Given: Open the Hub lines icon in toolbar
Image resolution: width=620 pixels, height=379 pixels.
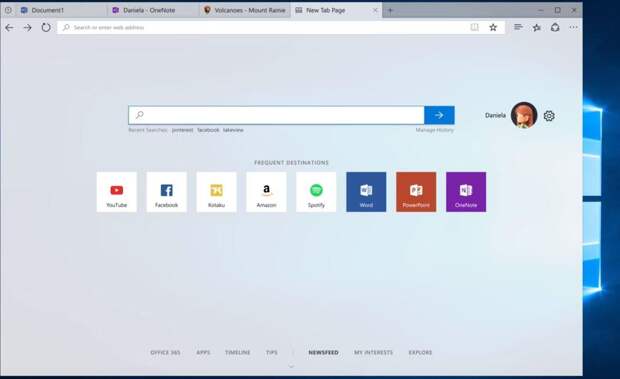Looking at the screenshot, I should click(518, 27).
